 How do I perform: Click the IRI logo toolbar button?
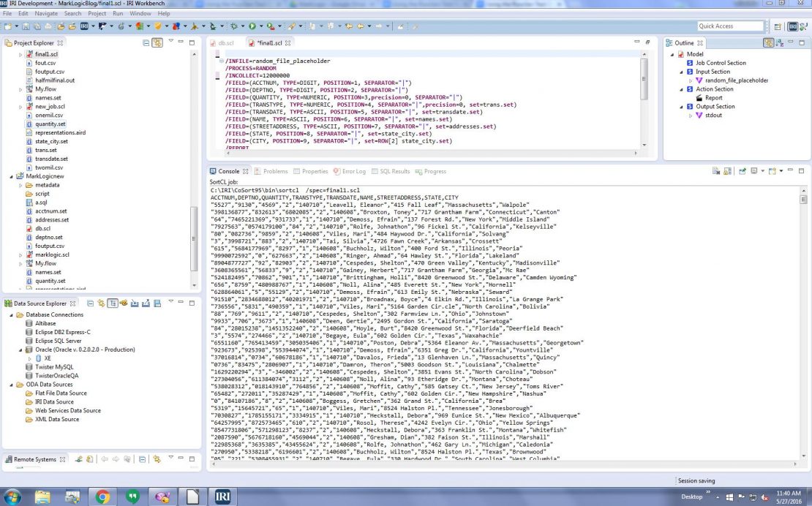pyautogui.click(x=84, y=26)
